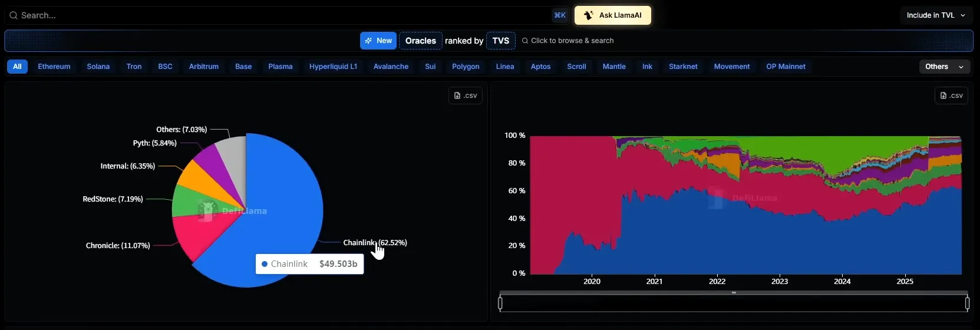Open the Include in TVL dropdown
The width and height of the screenshot is (980, 330).
(936, 15)
